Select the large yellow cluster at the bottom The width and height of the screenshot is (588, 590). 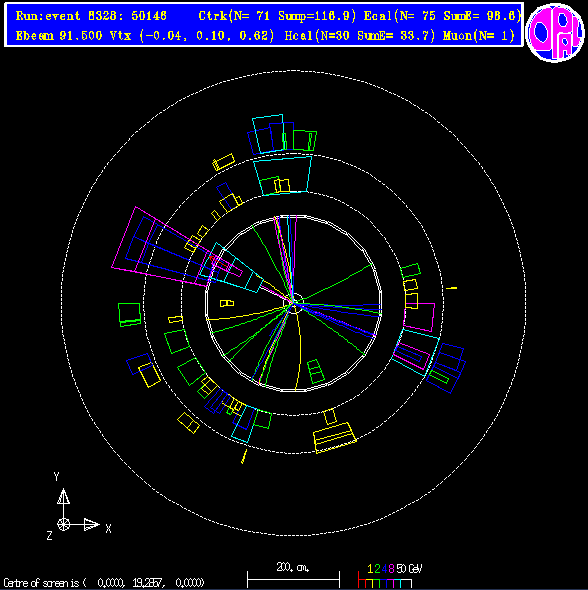[334, 437]
